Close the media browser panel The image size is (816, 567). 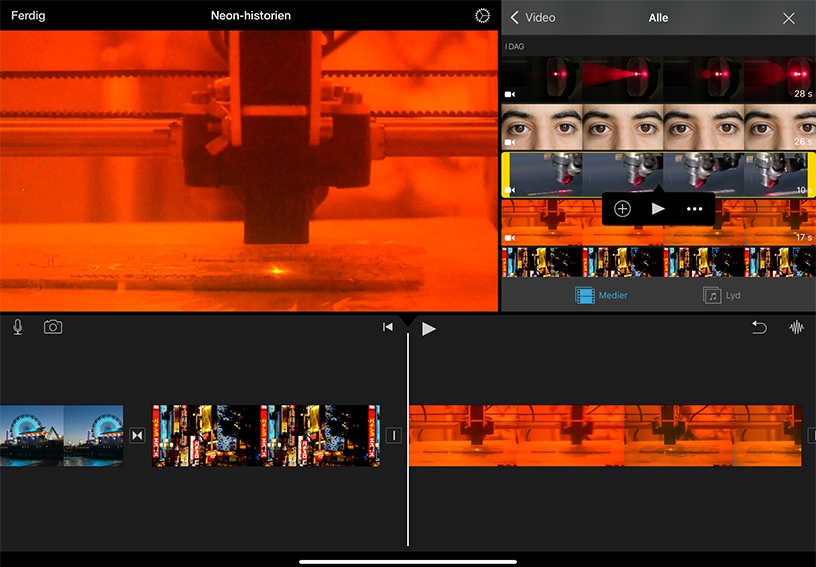point(788,18)
